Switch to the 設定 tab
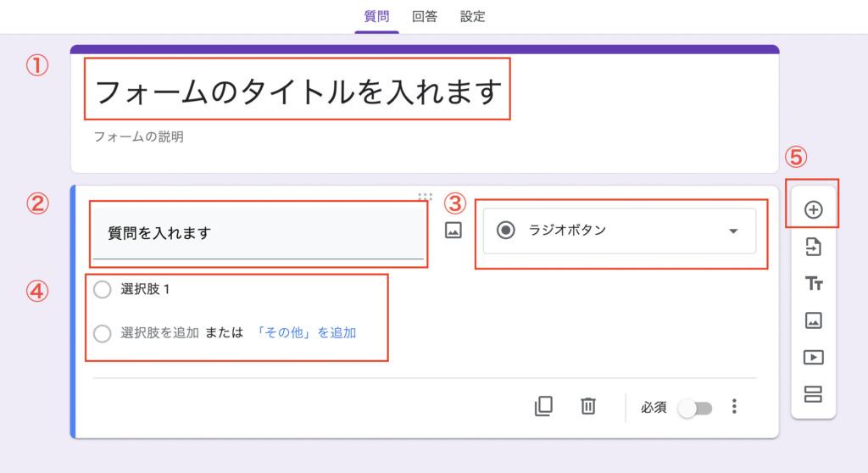This screenshot has width=868, height=473. [473, 17]
